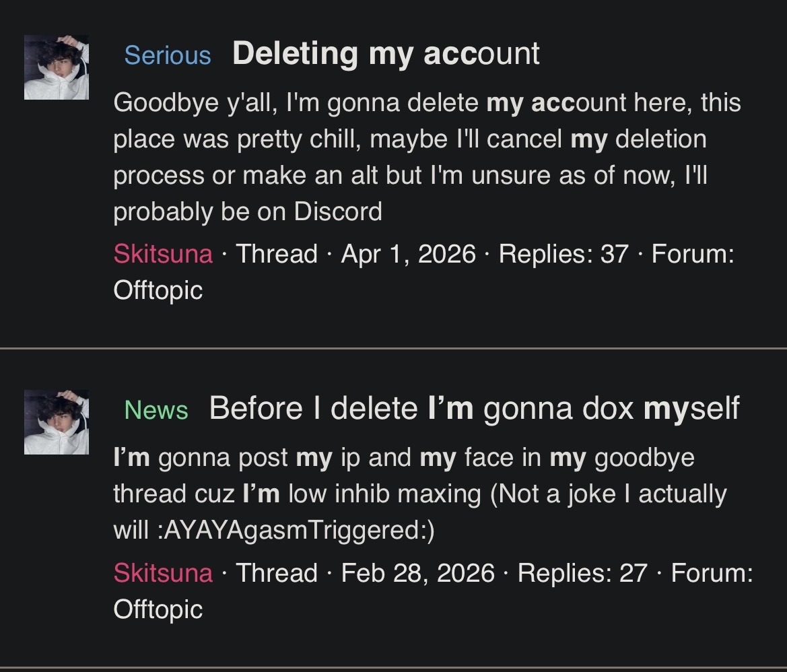The image size is (787, 672).
Task: Click the Thread label in Feb 28 result
Action: pyautogui.click(x=277, y=573)
